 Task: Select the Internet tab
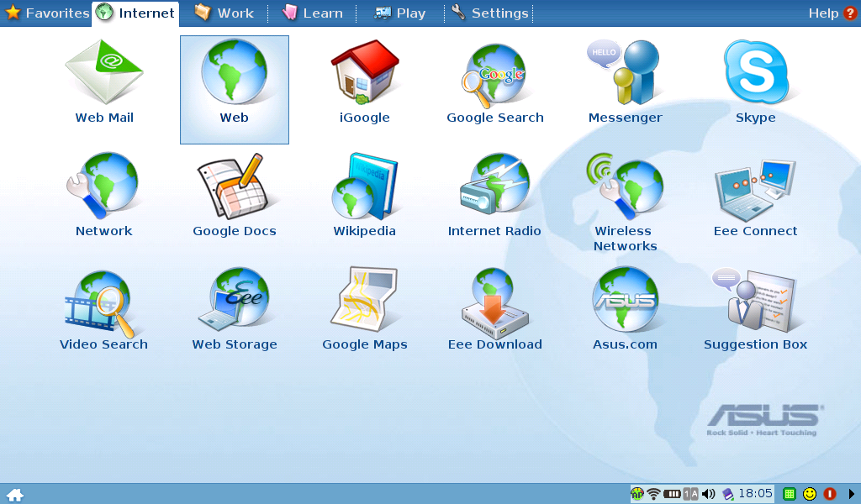click(135, 13)
